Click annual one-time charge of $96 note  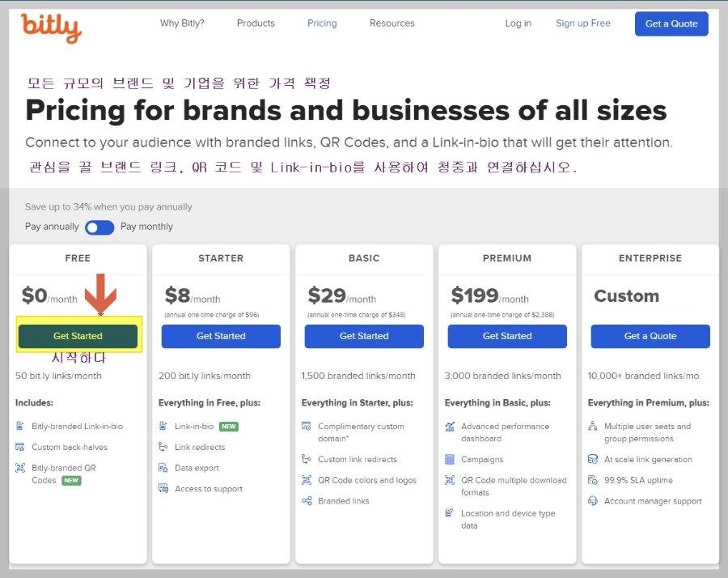[x=211, y=315]
